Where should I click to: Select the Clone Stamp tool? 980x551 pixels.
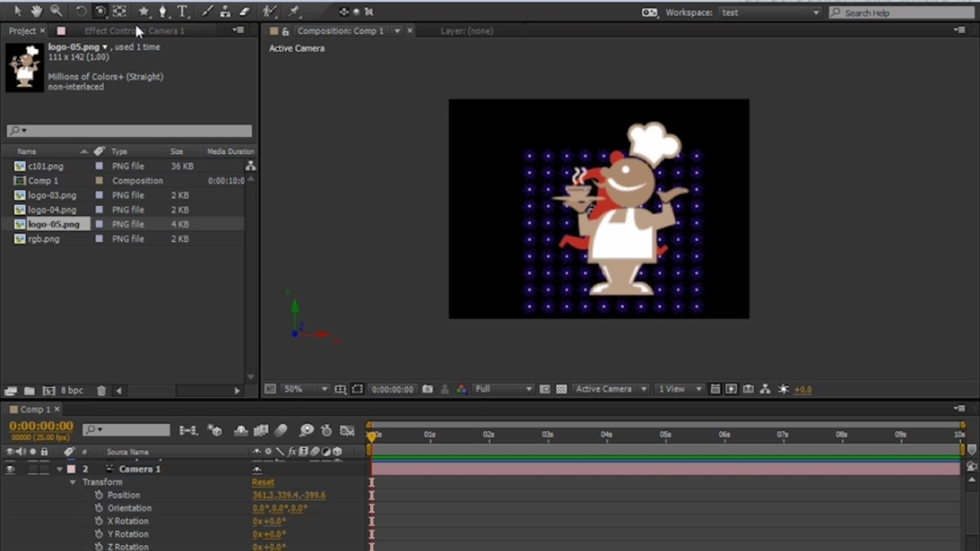coord(225,11)
